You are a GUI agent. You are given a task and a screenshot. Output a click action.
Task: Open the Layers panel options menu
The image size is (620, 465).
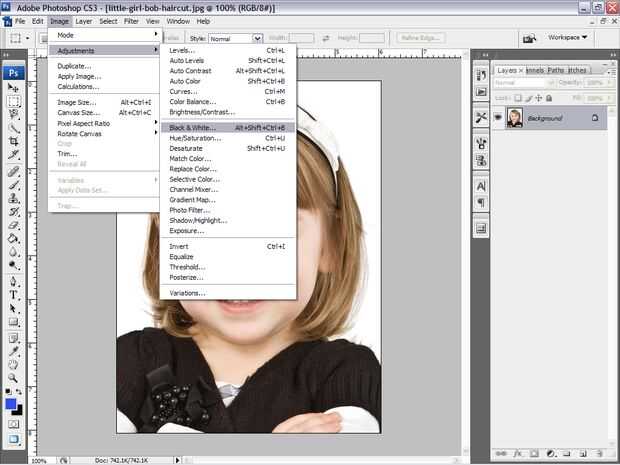click(x=611, y=72)
